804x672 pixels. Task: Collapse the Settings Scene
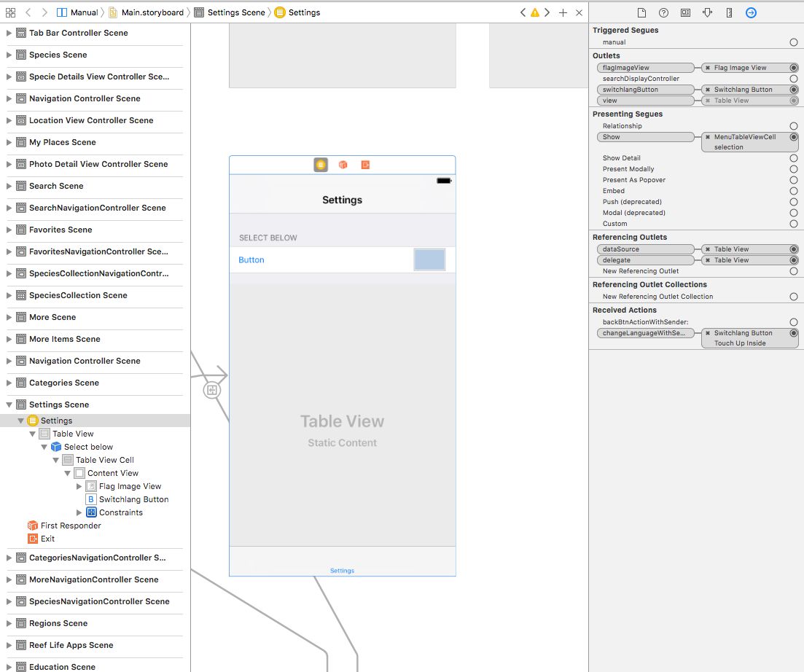pyautogui.click(x=9, y=405)
